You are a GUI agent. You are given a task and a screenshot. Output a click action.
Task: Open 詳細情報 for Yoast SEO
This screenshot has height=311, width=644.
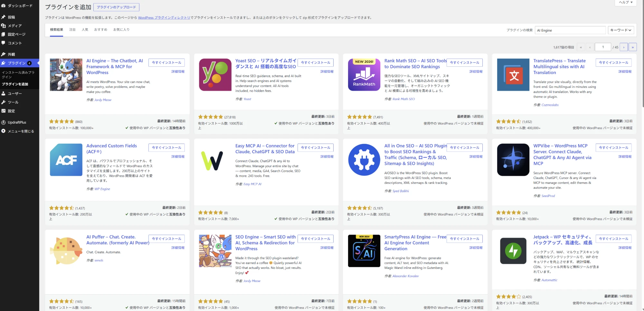coord(327,71)
